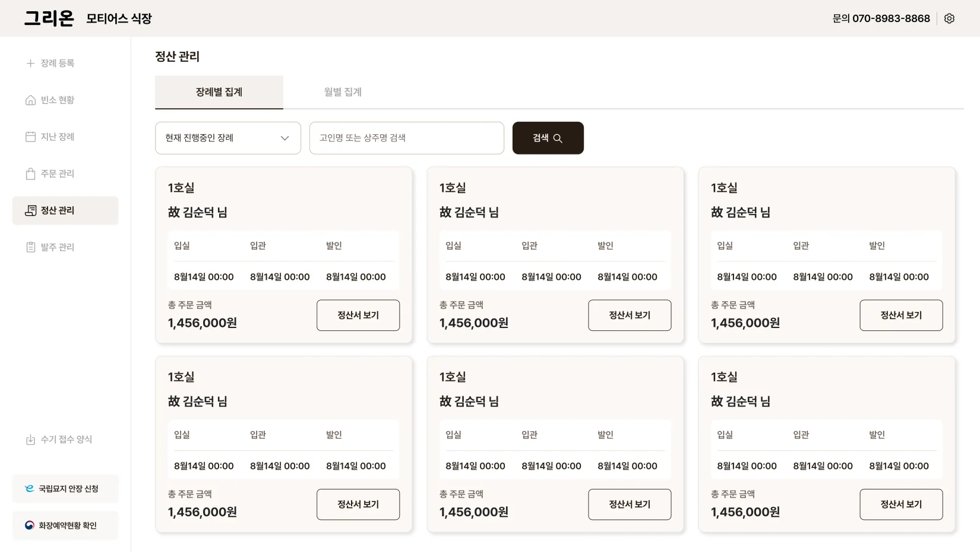Open settings via the gear icon
980x552 pixels.
[949, 18]
